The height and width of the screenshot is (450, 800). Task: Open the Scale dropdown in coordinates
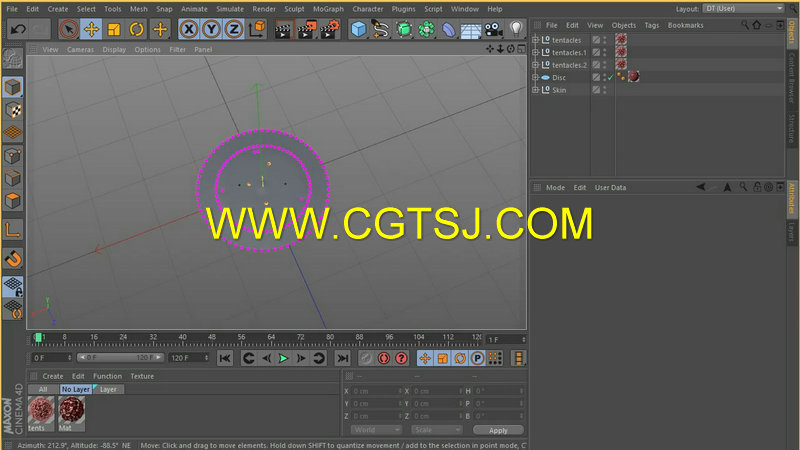(436, 430)
